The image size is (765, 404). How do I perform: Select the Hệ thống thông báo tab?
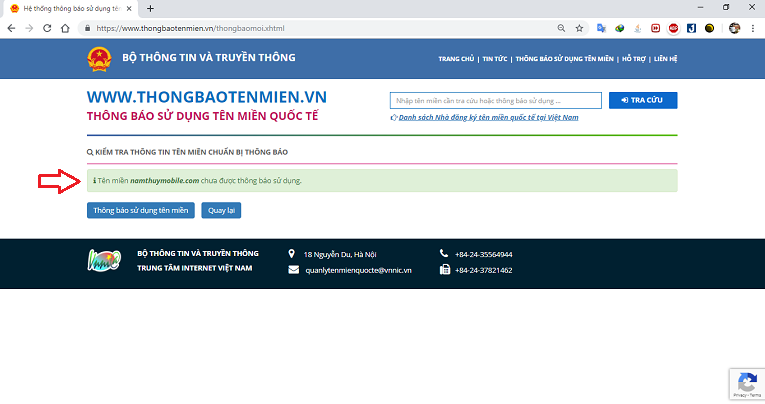coord(71,8)
